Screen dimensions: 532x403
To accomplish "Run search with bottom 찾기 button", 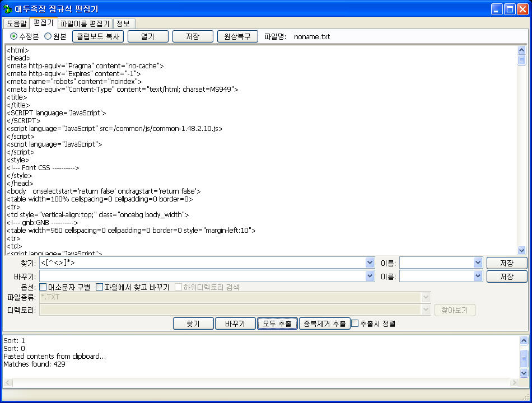I will click(193, 324).
